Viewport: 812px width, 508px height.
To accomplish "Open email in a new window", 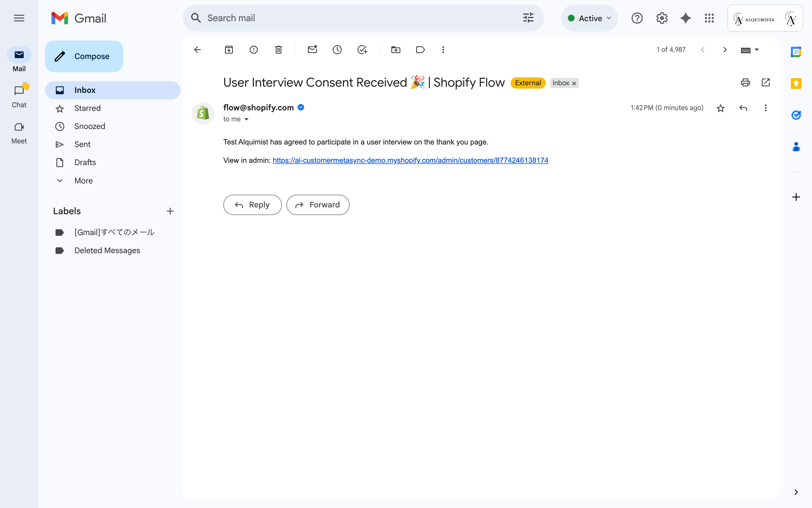I will tap(766, 82).
